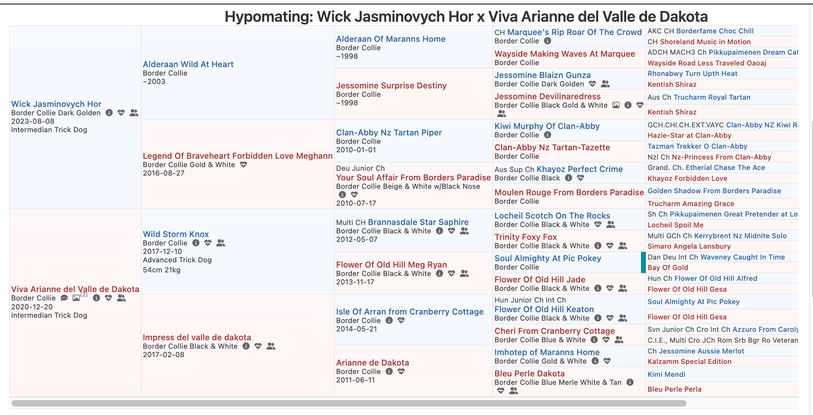Open photos icon for Viva Arianne del Valle
The height and width of the screenshot is (415, 813).
tap(76, 298)
